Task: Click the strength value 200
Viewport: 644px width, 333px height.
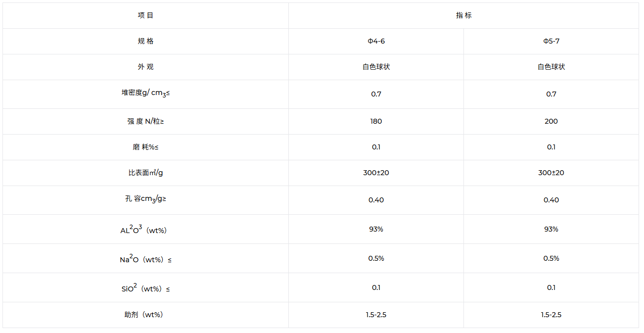Action: [x=551, y=121]
